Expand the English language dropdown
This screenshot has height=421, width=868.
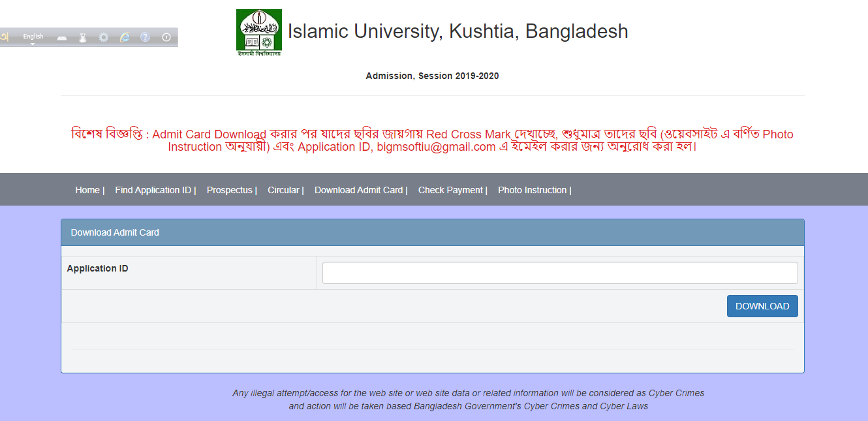[33, 38]
